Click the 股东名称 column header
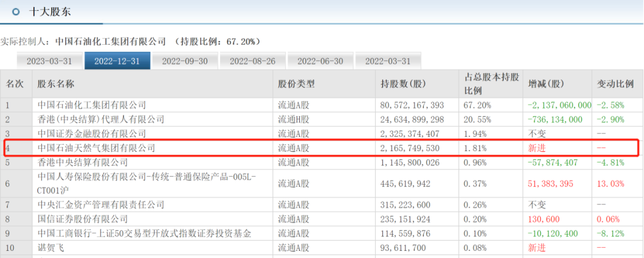Image resolution: width=644 pixels, height=258 pixels. (56, 84)
